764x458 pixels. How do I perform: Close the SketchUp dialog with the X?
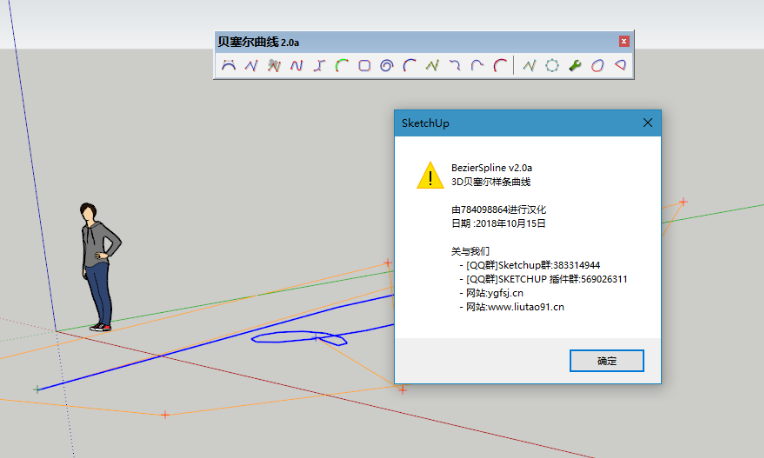pyautogui.click(x=648, y=123)
